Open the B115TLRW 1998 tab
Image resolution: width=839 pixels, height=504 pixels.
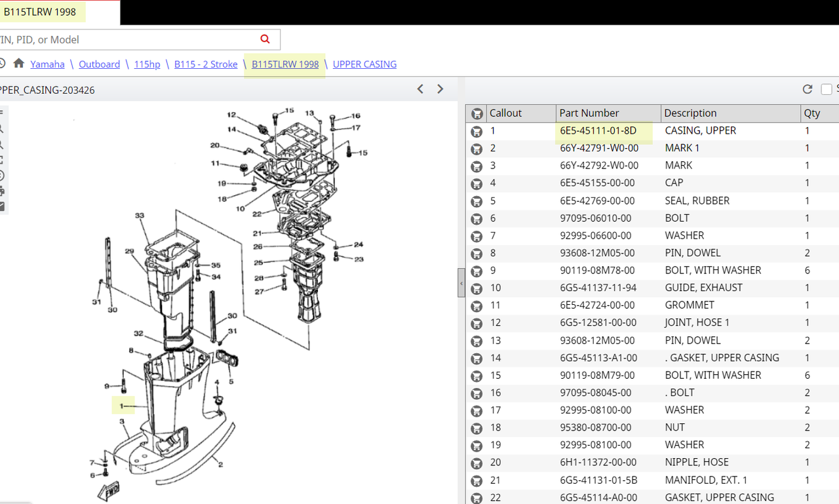click(x=40, y=12)
